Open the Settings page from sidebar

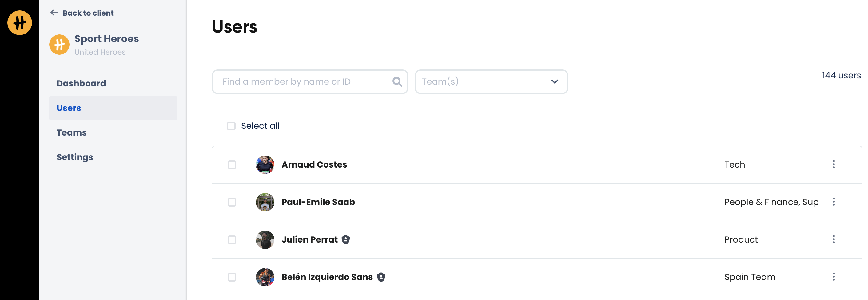pyautogui.click(x=75, y=157)
